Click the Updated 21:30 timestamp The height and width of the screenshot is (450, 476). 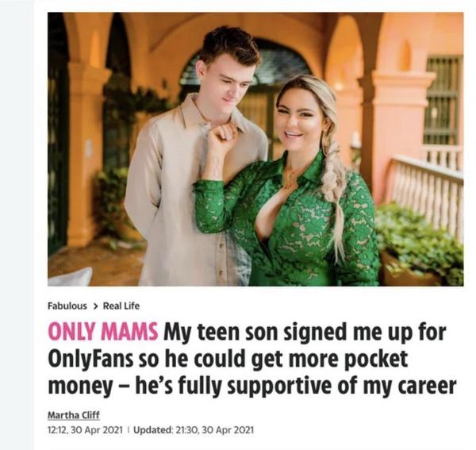(x=194, y=430)
